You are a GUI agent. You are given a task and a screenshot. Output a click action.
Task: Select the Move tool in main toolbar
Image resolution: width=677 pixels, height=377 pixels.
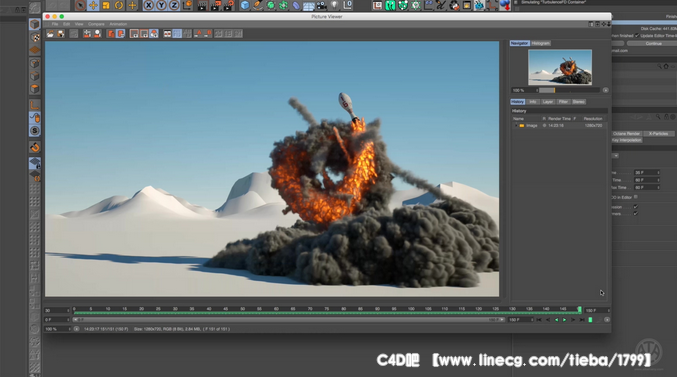tap(93, 5)
